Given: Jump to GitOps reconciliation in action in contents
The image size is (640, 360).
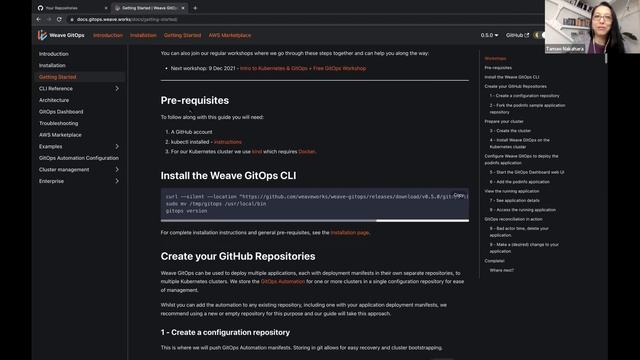Looking at the screenshot, I should (x=513, y=219).
